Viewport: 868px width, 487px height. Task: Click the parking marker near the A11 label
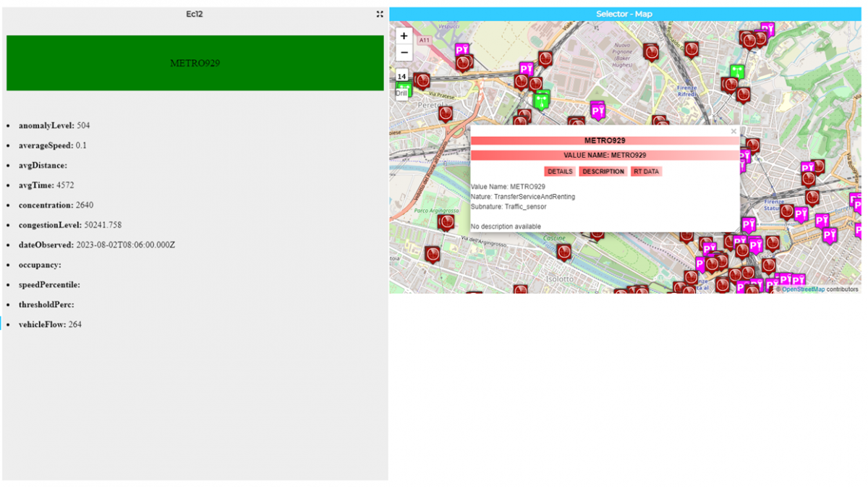pos(462,50)
